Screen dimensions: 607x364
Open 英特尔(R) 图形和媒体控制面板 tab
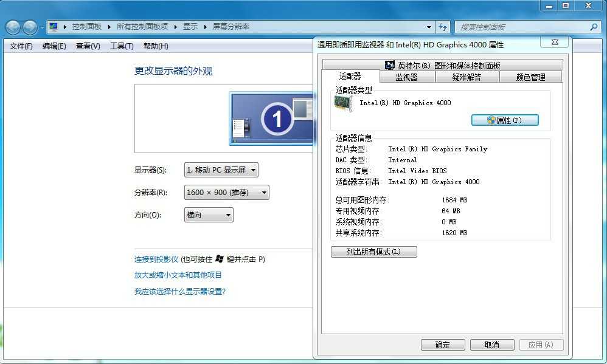[x=442, y=65]
